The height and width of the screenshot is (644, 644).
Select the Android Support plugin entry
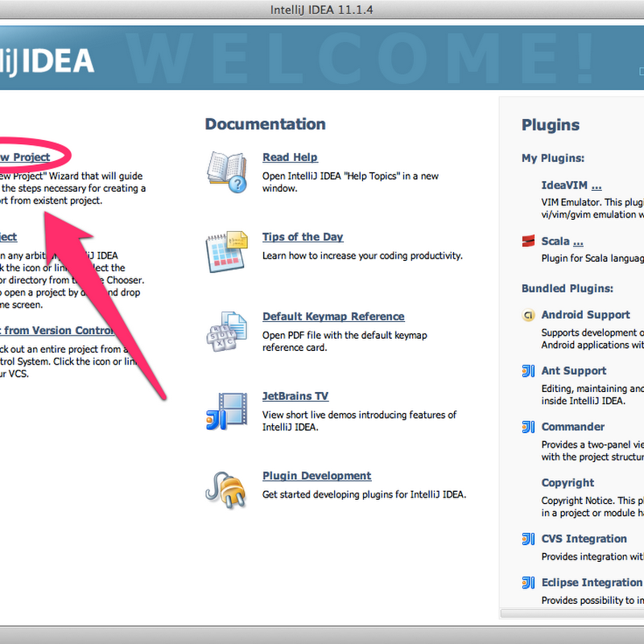click(586, 315)
